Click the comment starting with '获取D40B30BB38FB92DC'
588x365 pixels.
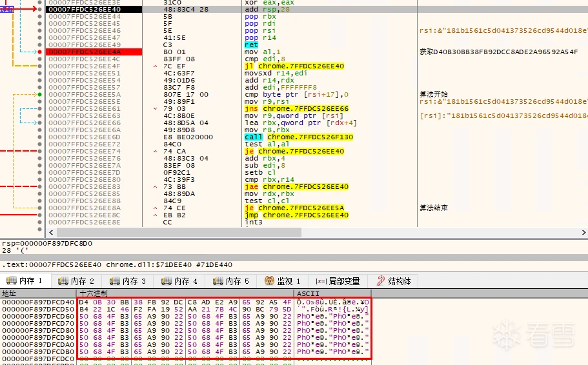point(499,52)
